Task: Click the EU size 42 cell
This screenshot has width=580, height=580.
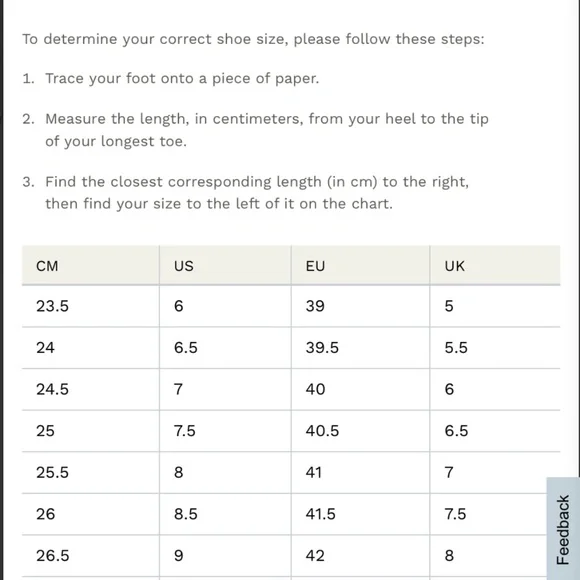Action: click(360, 556)
